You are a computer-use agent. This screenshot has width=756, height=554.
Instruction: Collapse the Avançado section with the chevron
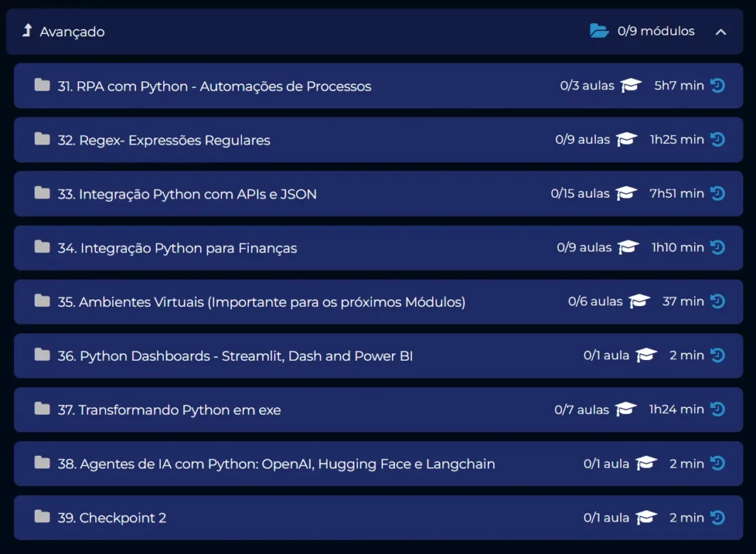(x=721, y=32)
